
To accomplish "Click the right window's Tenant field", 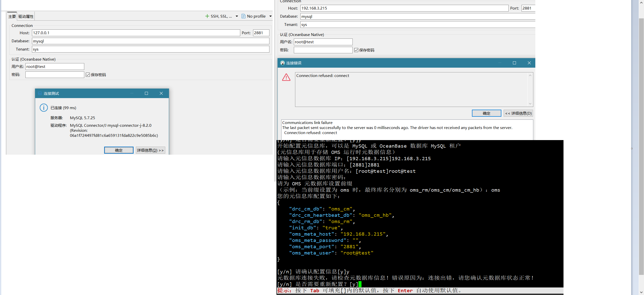I will tap(418, 25).
